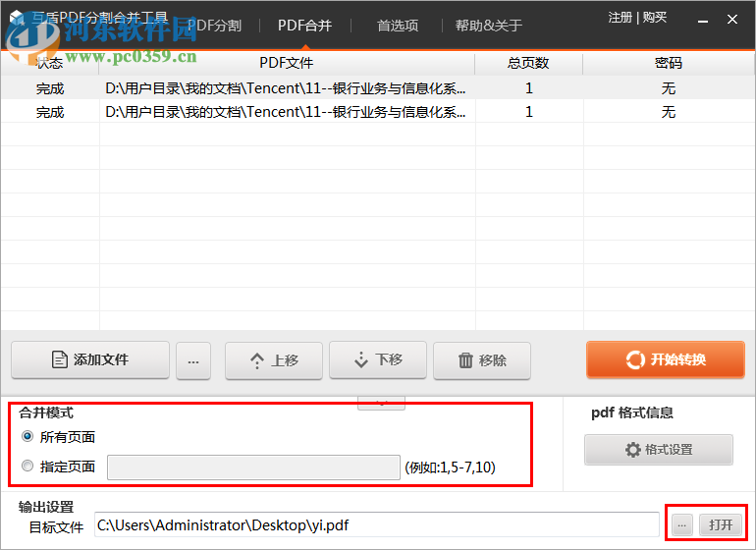Select the PDF合并 tab
This screenshot has width=756, height=550.
(304, 26)
